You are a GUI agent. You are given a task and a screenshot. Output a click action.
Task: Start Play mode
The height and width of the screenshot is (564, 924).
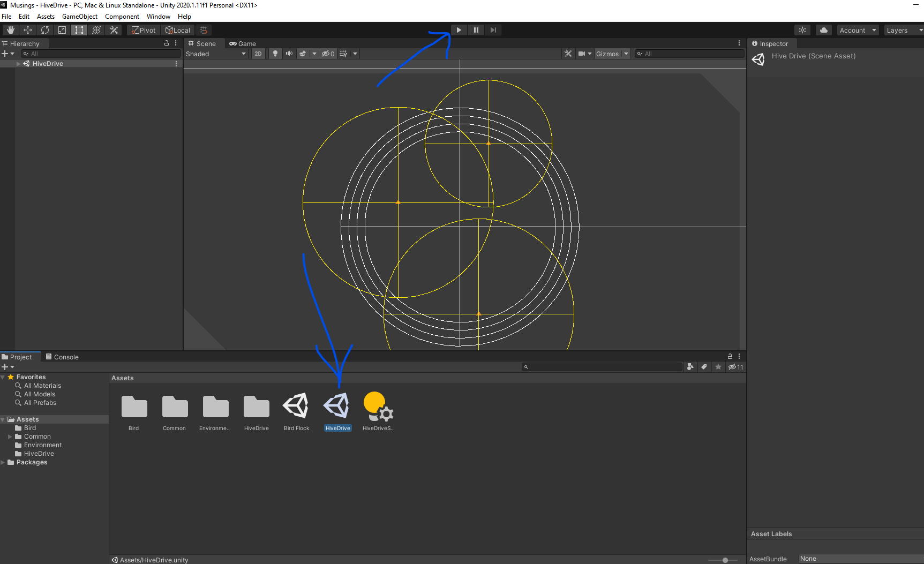click(459, 30)
